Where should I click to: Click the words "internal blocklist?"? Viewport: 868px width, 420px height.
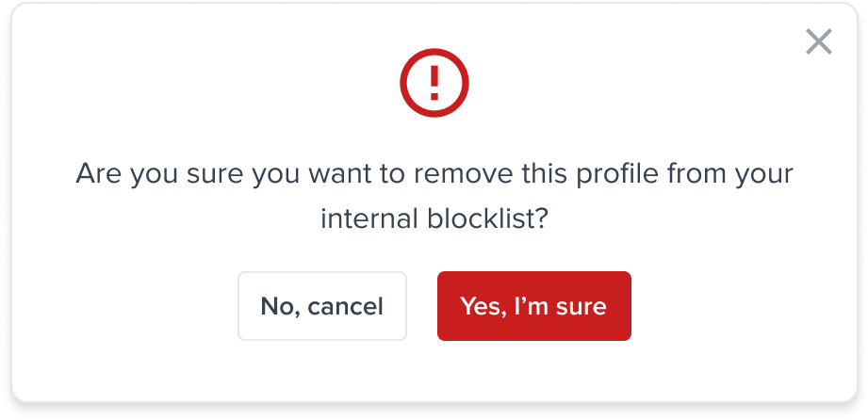[434, 220]
